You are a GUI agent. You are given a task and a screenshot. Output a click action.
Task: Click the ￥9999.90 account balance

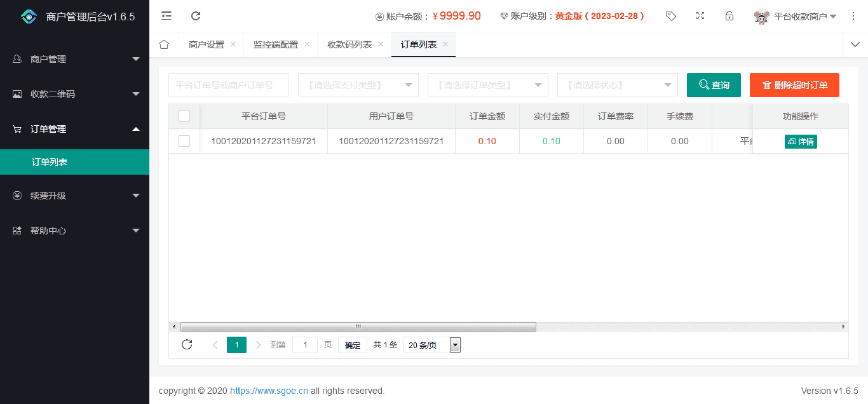pyautogui.click(x=456, y=17)
